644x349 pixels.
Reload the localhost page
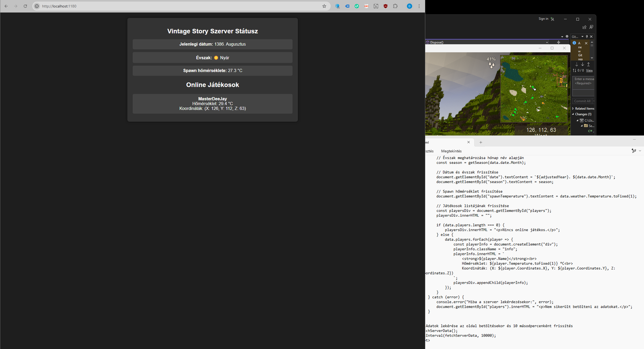tap(25, 6)
